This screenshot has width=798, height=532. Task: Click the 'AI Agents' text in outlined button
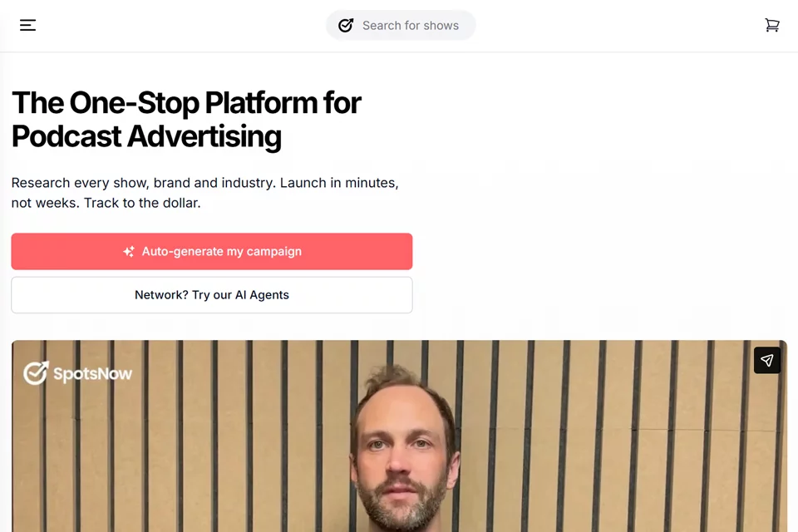click(262, 295)
